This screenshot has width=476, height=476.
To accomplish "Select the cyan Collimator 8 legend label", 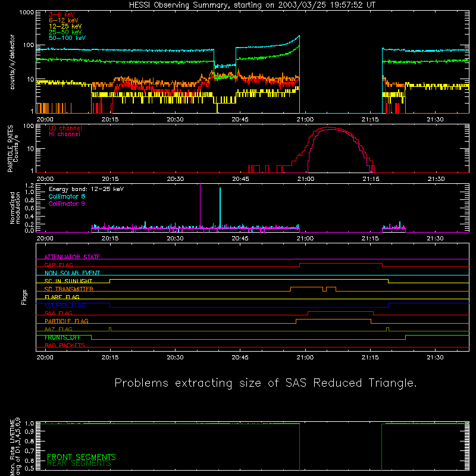I will [67, 196].
